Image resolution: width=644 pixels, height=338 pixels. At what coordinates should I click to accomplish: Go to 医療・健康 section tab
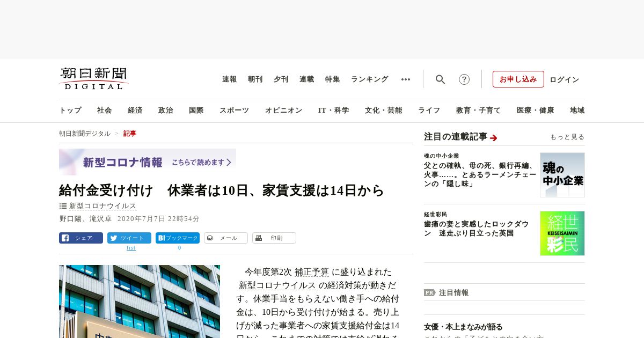(535, 111)
